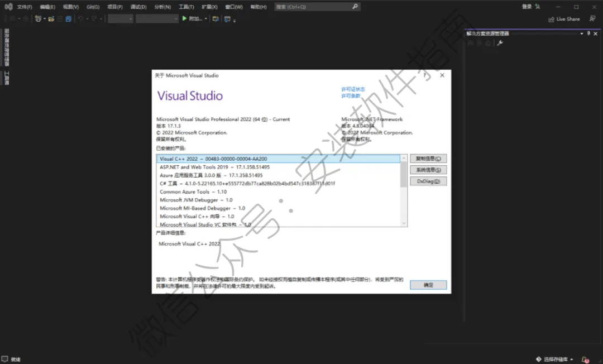Click the 确定 button
The image size is (603, 364).
coord(428,285)
